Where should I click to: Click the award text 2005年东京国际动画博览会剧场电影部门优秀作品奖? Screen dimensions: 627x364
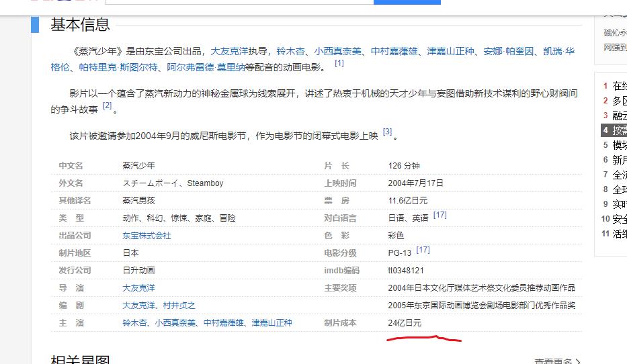click(x=481, y=306)
